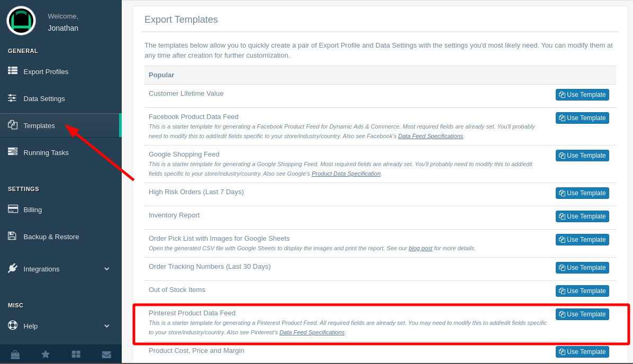The width and height of the screenshot is (633, 364).
Task: Click the shopping bag icon in sidebar footer
Action: (15, 354)
